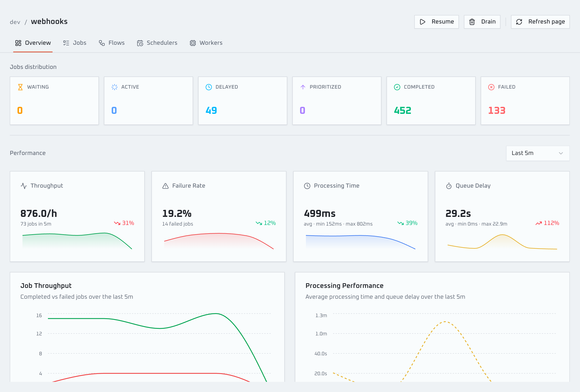Open the Waiting jobs card
This screenshot has height=392, width=580.
tap(54, 100)
